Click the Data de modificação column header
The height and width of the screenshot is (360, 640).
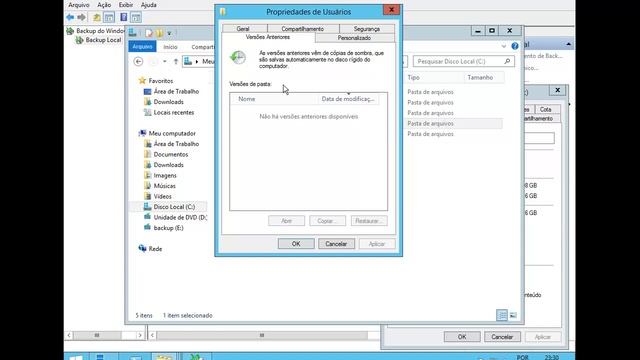click(348, 99)
